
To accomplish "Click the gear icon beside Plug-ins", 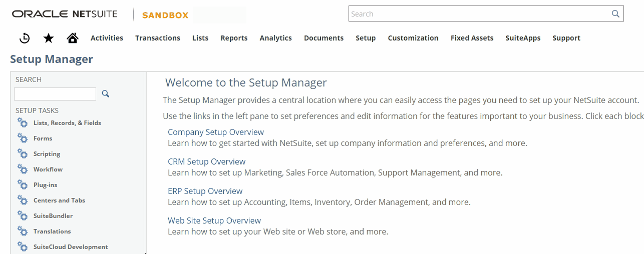I will point(23,185).
